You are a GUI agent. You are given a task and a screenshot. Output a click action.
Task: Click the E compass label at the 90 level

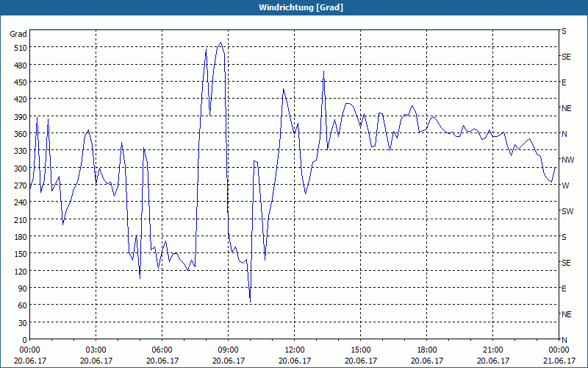(564, 289)
